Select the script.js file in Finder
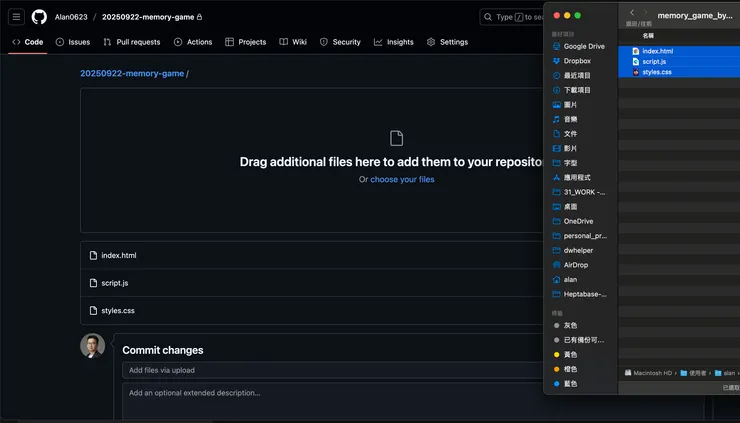This screenshot has width=740, height=423. (654, 61)
